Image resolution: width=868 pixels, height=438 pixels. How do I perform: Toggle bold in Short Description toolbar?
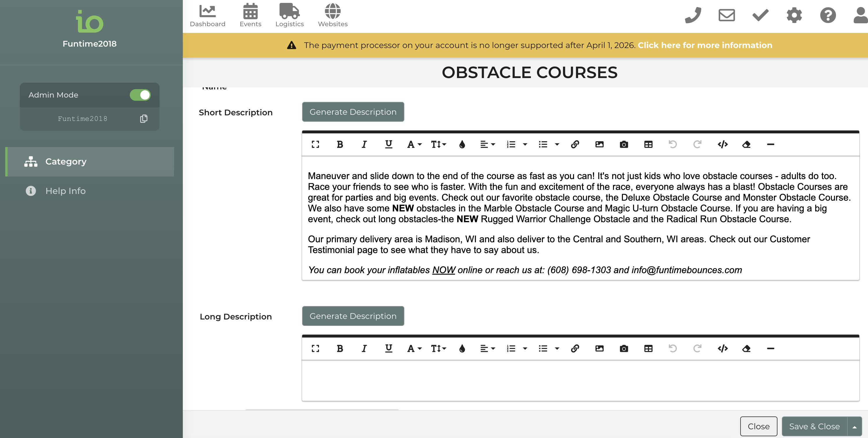coord(340,145)
